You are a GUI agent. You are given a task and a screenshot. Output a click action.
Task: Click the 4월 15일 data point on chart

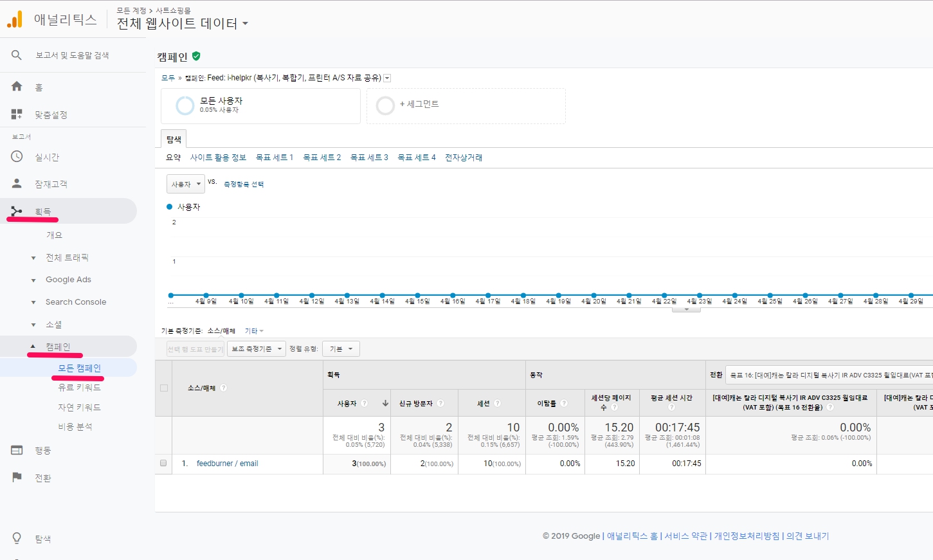click(417, 295)
